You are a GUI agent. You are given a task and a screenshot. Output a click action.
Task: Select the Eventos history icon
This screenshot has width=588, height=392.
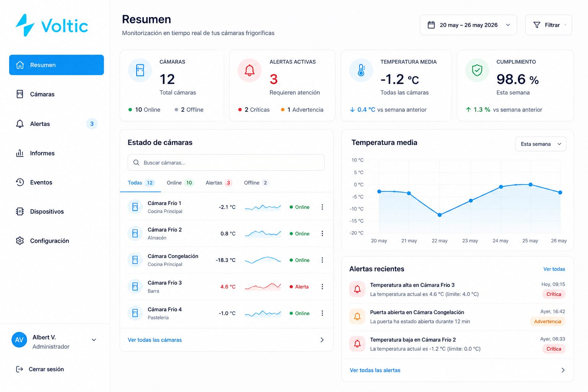tap(20, 182)
